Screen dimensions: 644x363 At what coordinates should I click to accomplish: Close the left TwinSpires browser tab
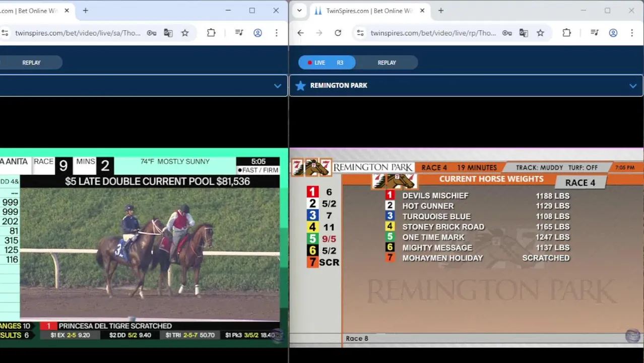[67, 11]
